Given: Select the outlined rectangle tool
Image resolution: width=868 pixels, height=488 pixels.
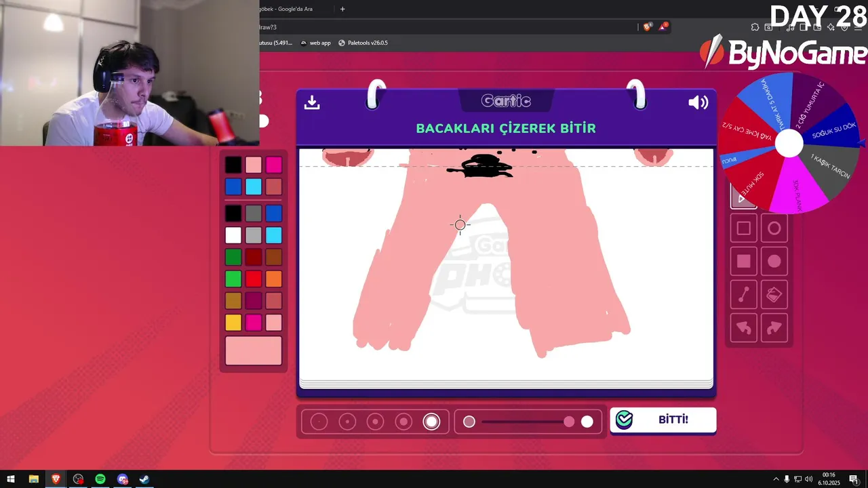Looking at the screenshot, I should [x=744, y=228].
